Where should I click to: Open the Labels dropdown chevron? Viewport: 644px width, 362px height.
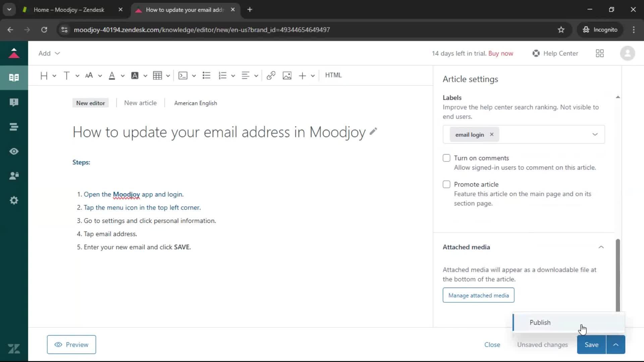point(595,134)
